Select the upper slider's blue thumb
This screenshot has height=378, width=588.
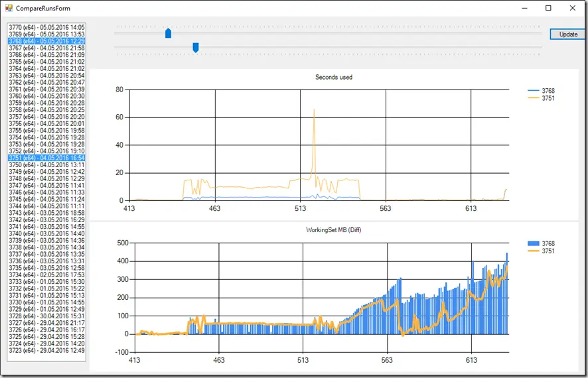coord(169,33)
